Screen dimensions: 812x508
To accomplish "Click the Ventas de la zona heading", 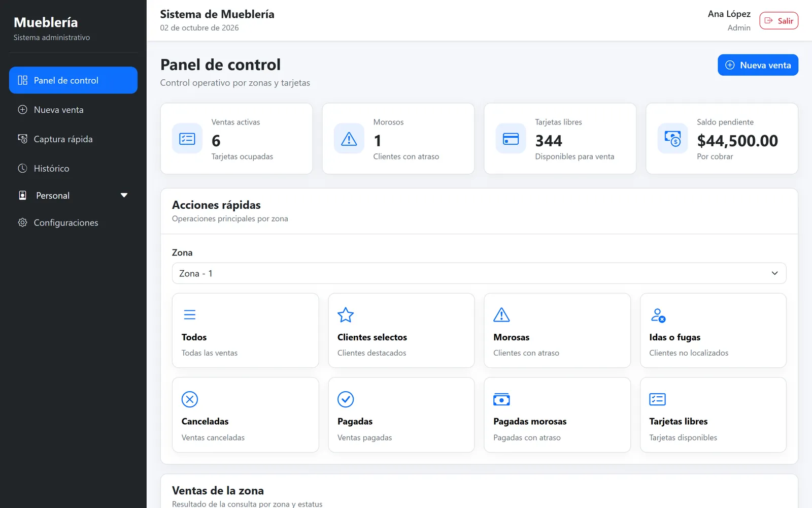I will tap(218, 491).
